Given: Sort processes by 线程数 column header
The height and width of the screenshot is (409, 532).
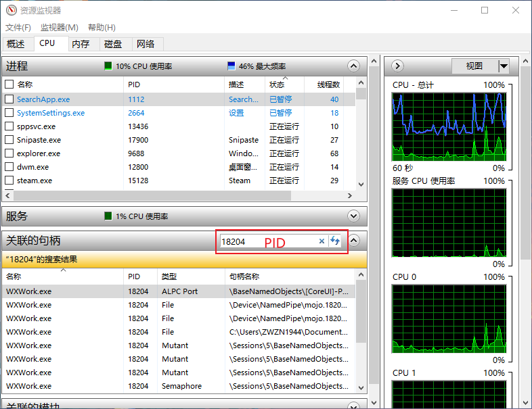Looking at the screenshot, I should tap(324, 85).
